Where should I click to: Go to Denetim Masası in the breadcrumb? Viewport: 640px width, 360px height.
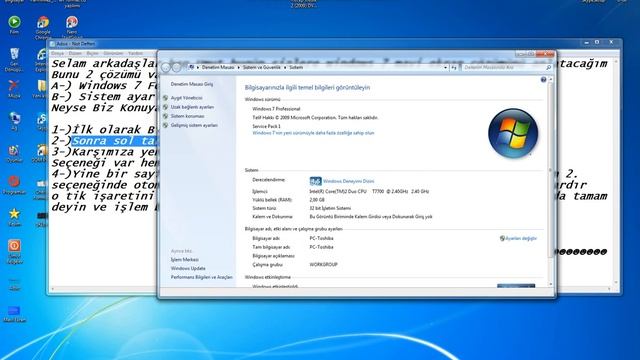click(218, 67)
